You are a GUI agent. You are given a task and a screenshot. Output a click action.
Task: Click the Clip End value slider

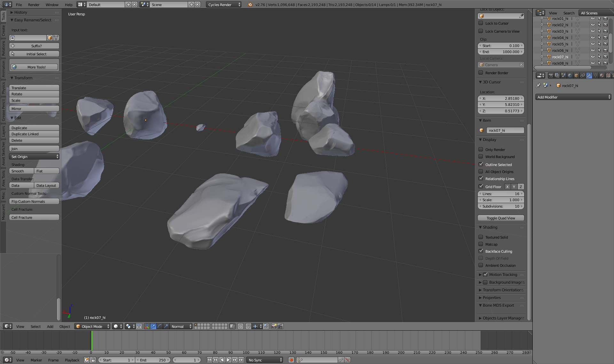[501, 52]
